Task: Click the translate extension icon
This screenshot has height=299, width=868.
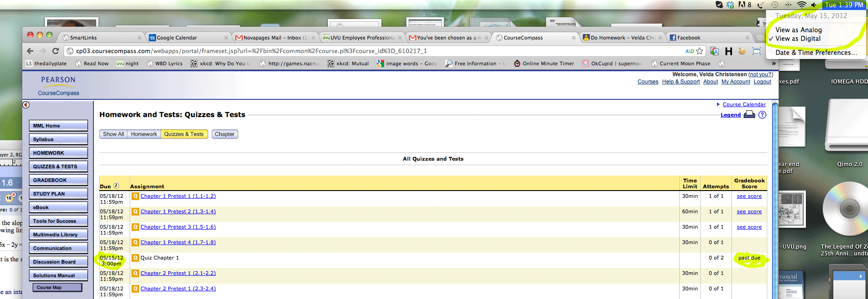Action: (x=715, y=51)
